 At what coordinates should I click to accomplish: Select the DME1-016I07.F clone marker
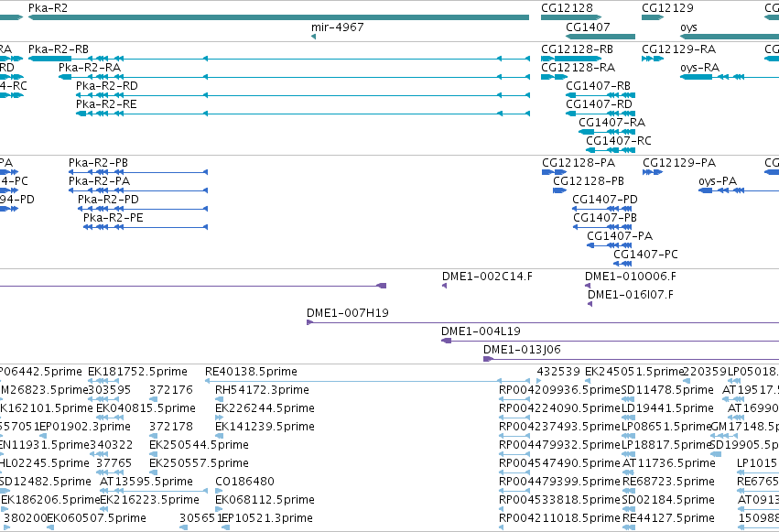point(590,304)
